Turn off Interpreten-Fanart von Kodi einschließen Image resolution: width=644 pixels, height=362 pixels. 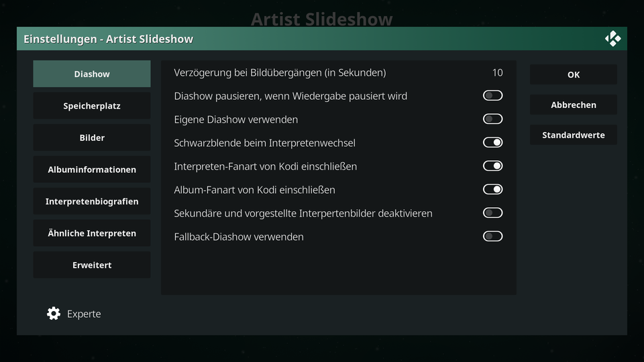(493, 166)
